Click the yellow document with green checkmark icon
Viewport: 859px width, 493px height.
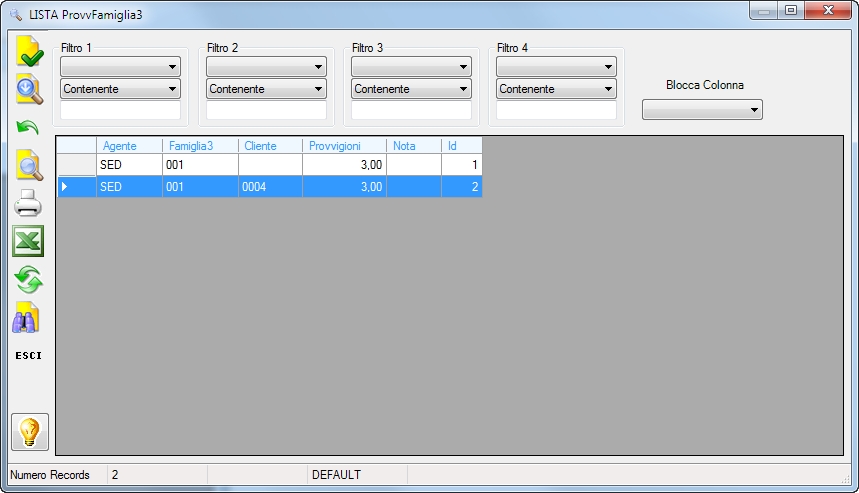click(29, 51)
